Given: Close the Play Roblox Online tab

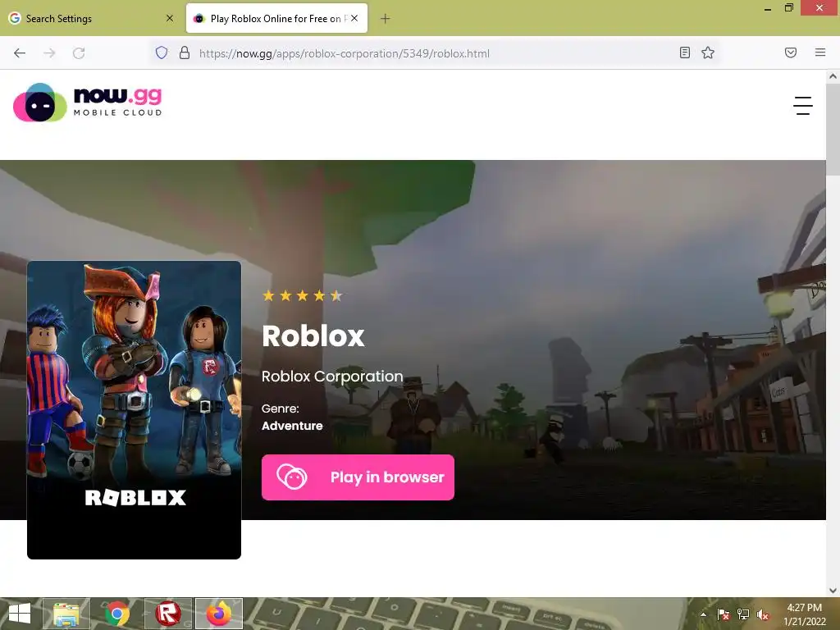Looking at the screenshot, I should pos(354,18).
